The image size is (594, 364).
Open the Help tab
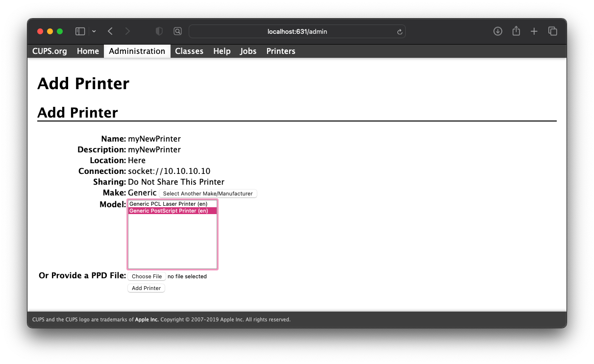point(222,51)
